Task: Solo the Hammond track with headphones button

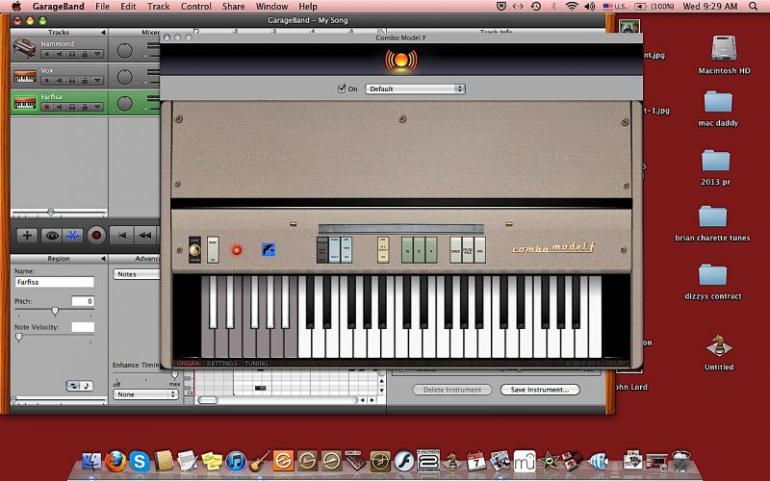Action: pos(72,54)
